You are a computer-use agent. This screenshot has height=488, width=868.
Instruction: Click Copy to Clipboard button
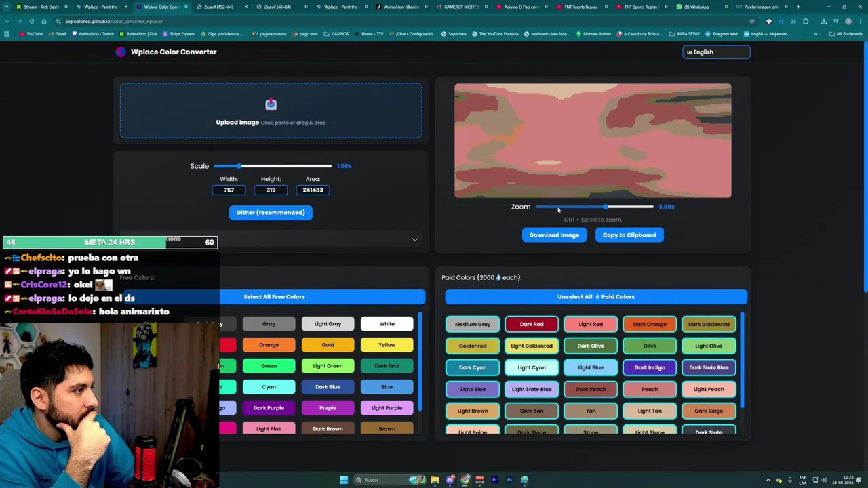pos(629,235)
